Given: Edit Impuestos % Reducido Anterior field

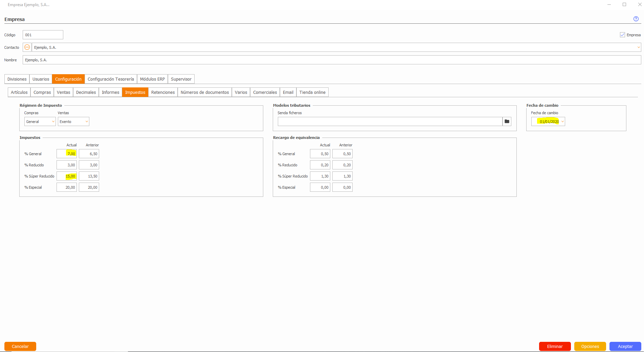Looking at the screenshot, I should pyautogui.click(x=89, y=165).
